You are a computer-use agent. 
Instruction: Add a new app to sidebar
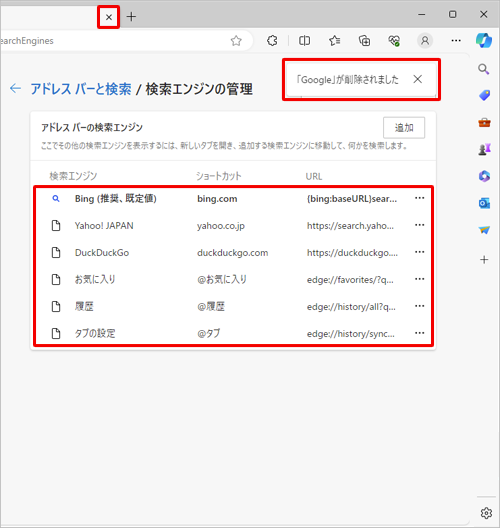click(x=484, y=260)
